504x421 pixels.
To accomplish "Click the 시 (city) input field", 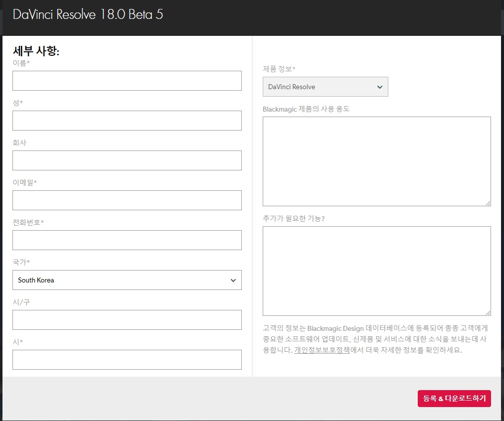I will pyautogui.click(x=127, y=360).
